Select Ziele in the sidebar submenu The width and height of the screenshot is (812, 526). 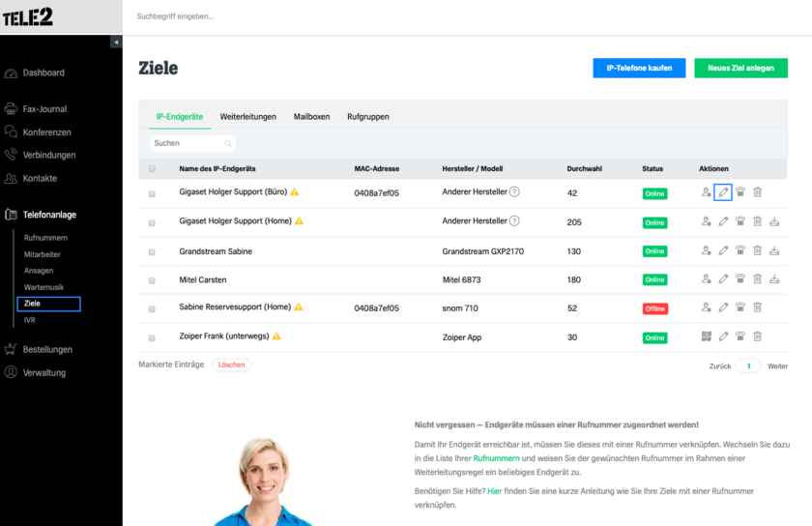tap(48, 304)
